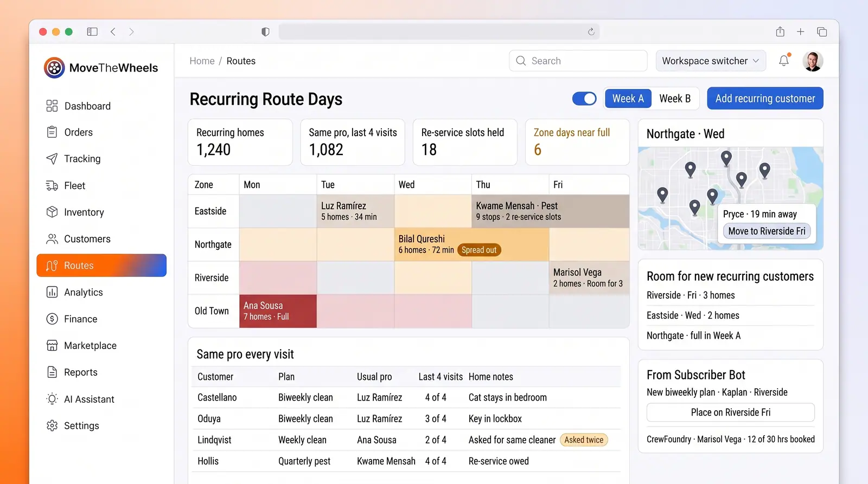Viewport: 868px width, 484px height.
Task: Click the Spread out badge
Action: point(479,250)
